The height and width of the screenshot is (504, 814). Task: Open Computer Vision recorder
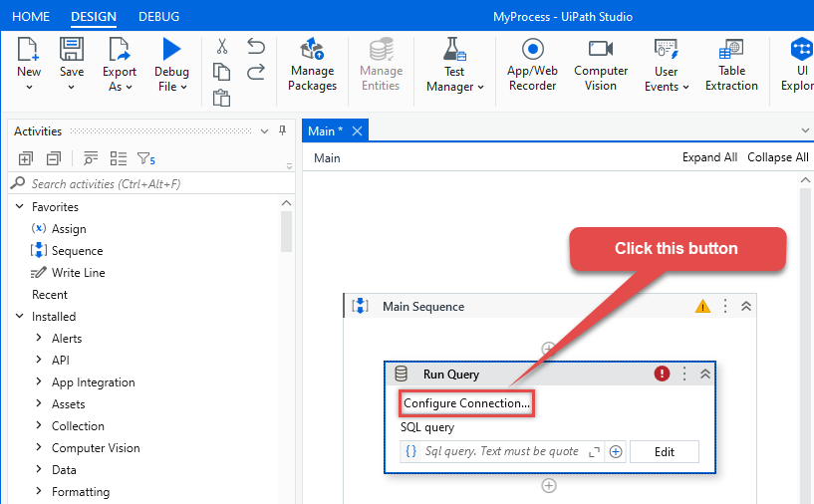(601, 65)
